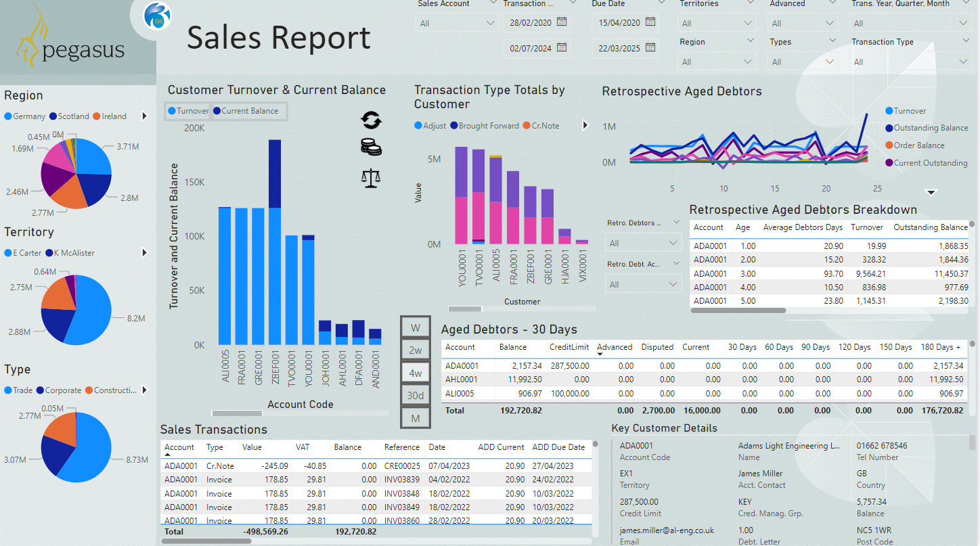Click down arrow under Retrospective Aged Debtors legend
The height and width of the screenshot is (546, 980).
click(x=931, y=193)
